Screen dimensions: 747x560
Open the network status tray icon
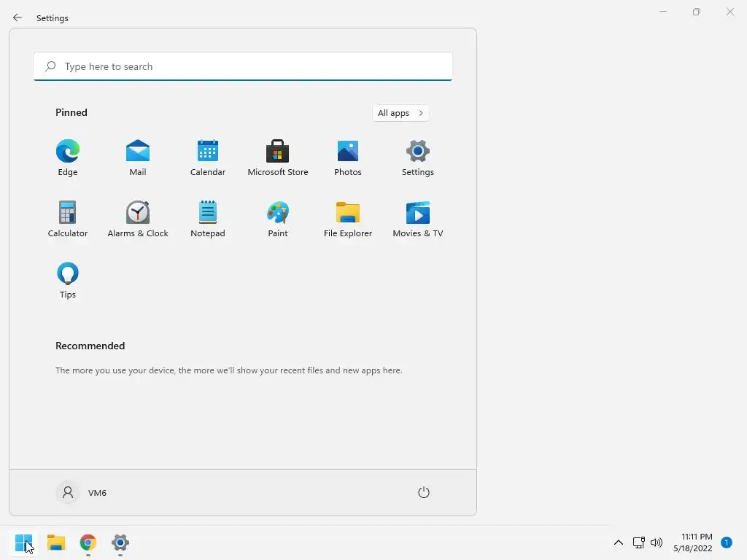[639, 542]
